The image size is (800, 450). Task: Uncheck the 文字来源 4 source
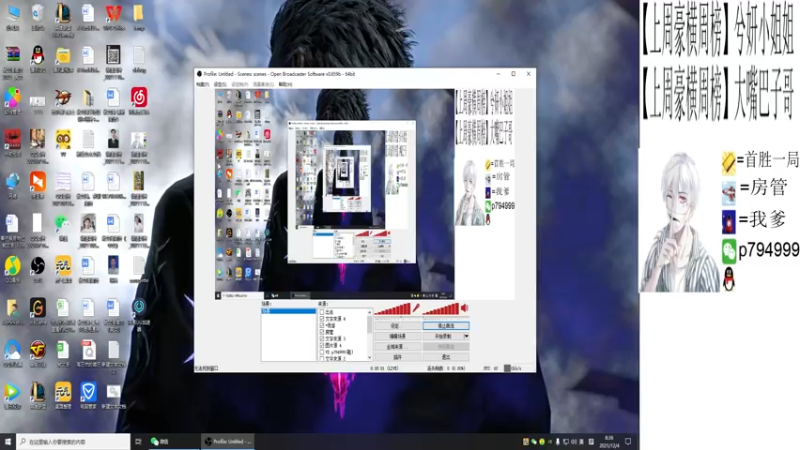tap(322, 318)
